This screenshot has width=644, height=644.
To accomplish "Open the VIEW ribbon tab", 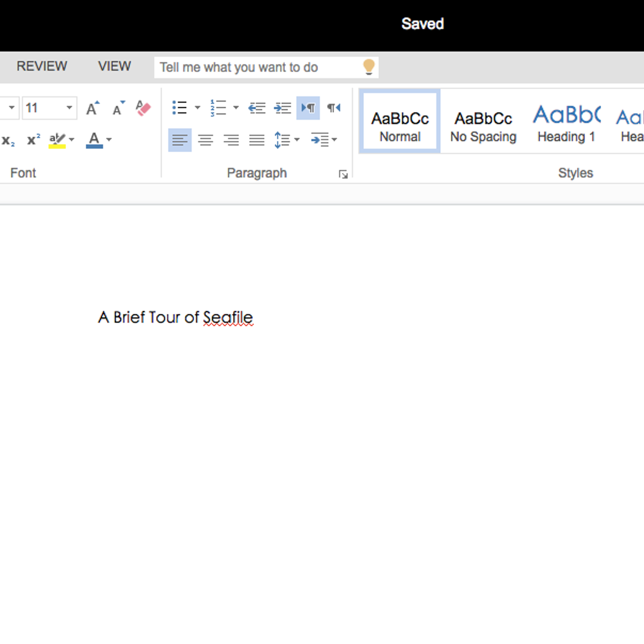I will pyautogui.click(x=115, y=66).
